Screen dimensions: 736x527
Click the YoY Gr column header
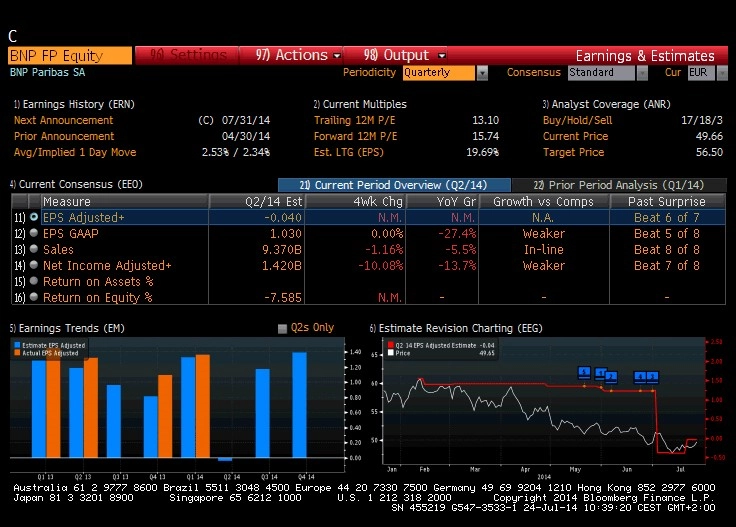[x=442, y=201]
